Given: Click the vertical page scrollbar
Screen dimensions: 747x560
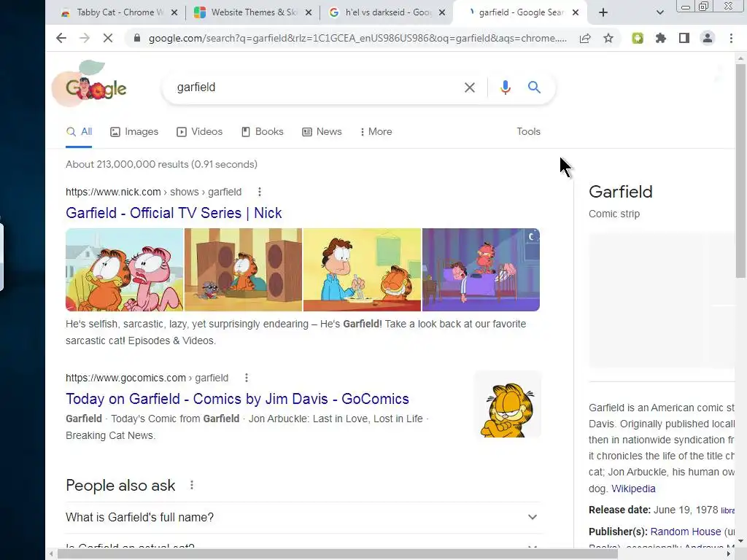Looking at the screenshot, I should coord(740,171).
